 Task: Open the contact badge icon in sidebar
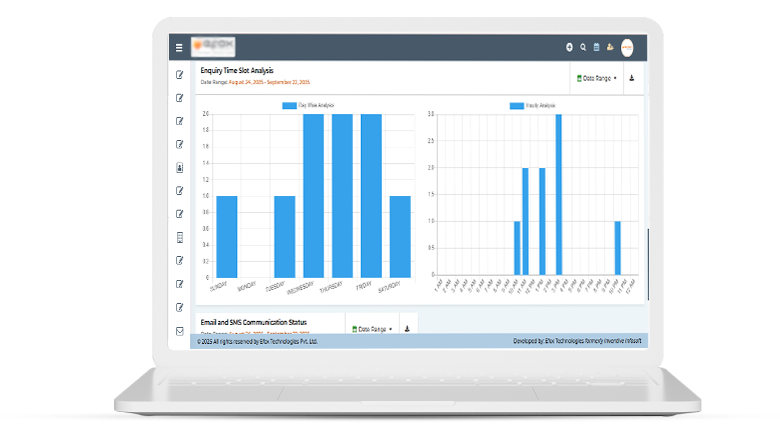tap(180, 168)
